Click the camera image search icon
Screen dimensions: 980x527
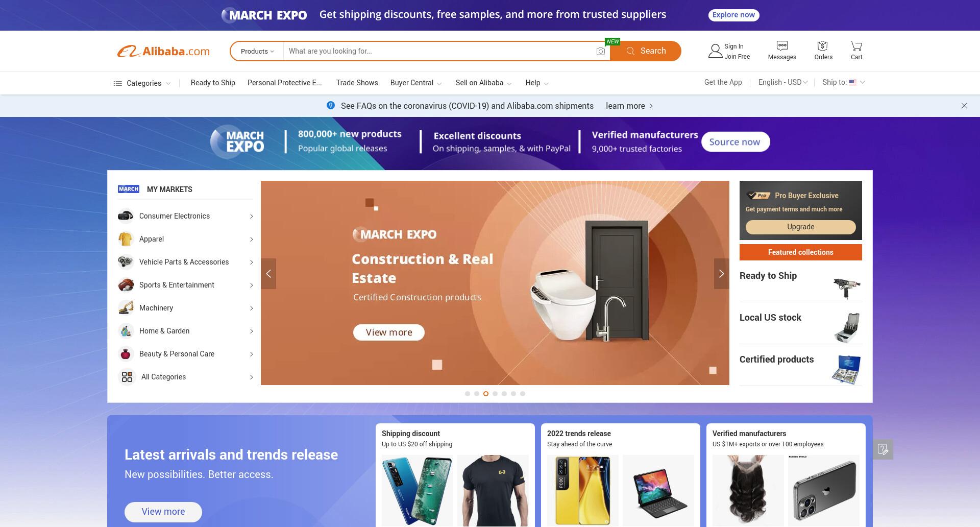[601, 51]
